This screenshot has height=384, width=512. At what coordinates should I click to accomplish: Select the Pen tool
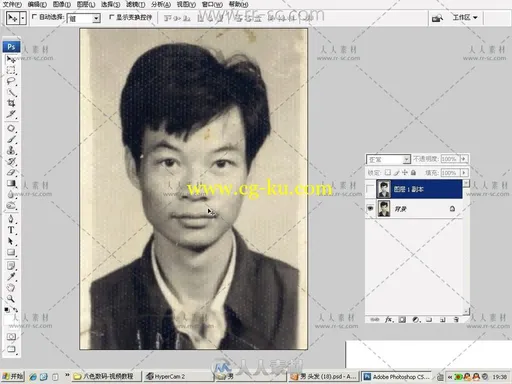click(11, 219)
